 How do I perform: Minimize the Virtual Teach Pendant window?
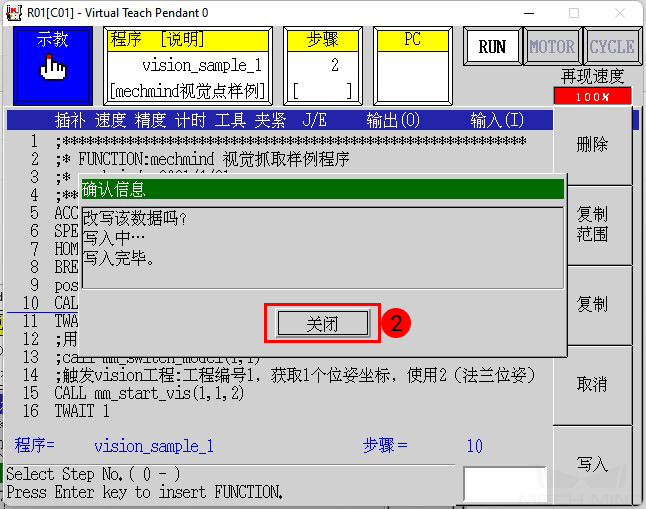(529, 13)
